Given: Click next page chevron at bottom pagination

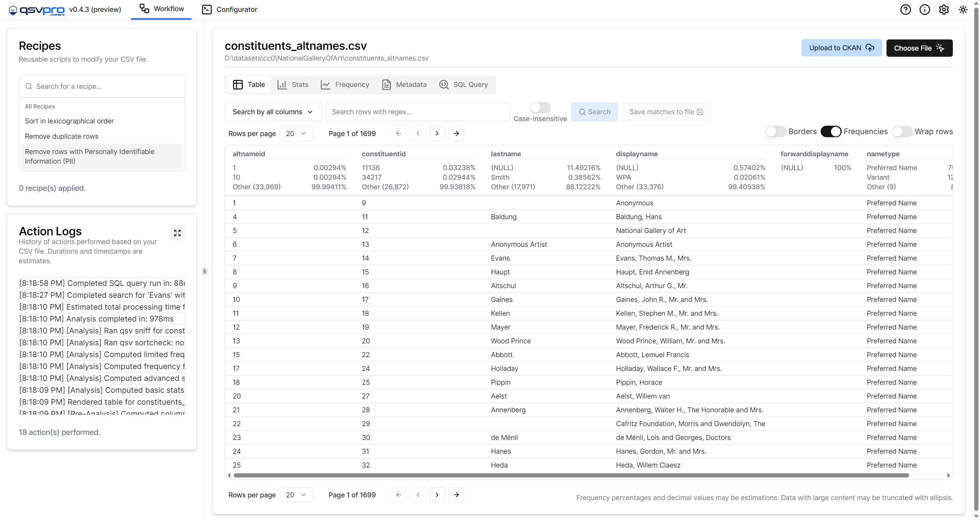Looking at the screenshot, I should tap(437, 495).
